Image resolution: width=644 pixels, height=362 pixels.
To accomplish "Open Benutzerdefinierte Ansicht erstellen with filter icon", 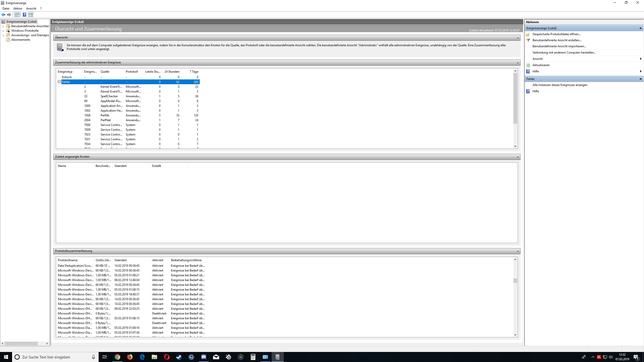I will coord(557,40).
